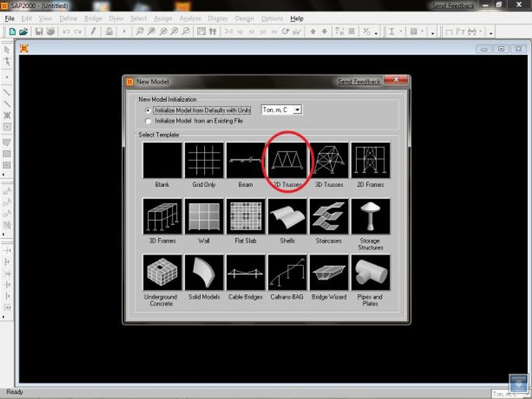Click the glasses Perspective Toggle icon
532x399 pixels.
[x=297, y=31]
